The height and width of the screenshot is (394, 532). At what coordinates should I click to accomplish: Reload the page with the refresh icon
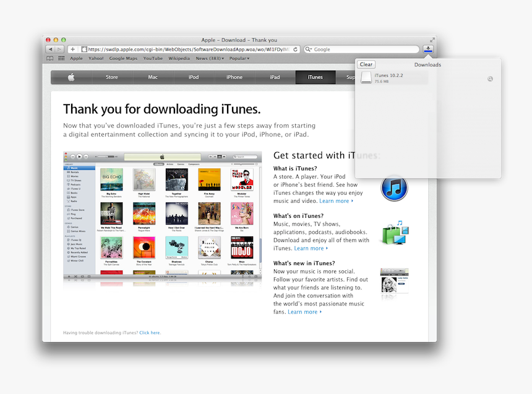click(x=296, y=49)
